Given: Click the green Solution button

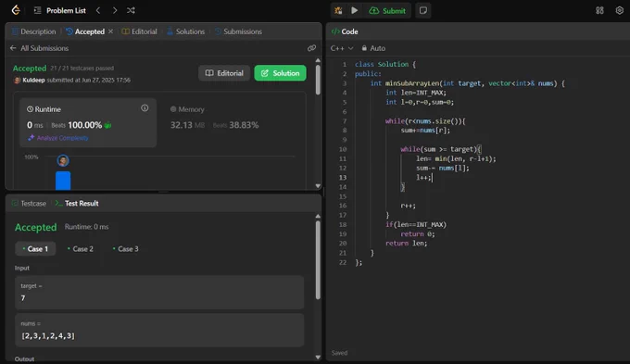Looking at the screenshot, I should coord(280,73).
